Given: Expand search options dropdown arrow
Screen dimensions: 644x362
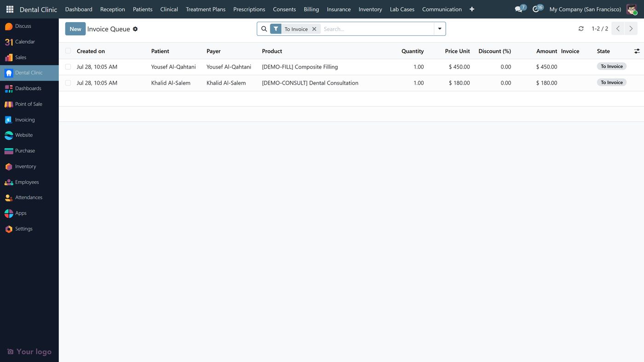Looking at the screenshot, I should pos(440,29).
